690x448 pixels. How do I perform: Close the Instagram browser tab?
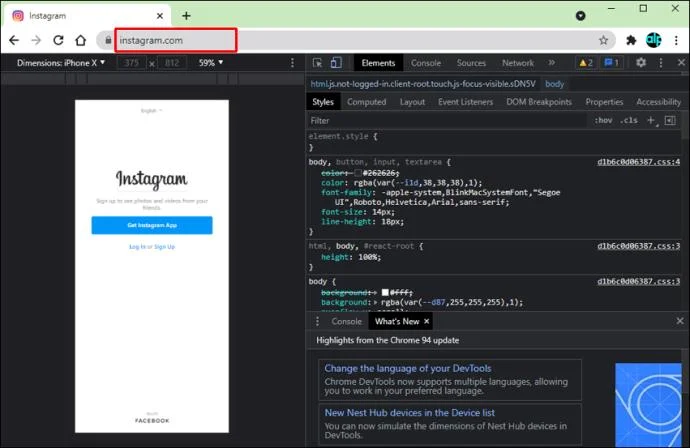coord(160,16)
